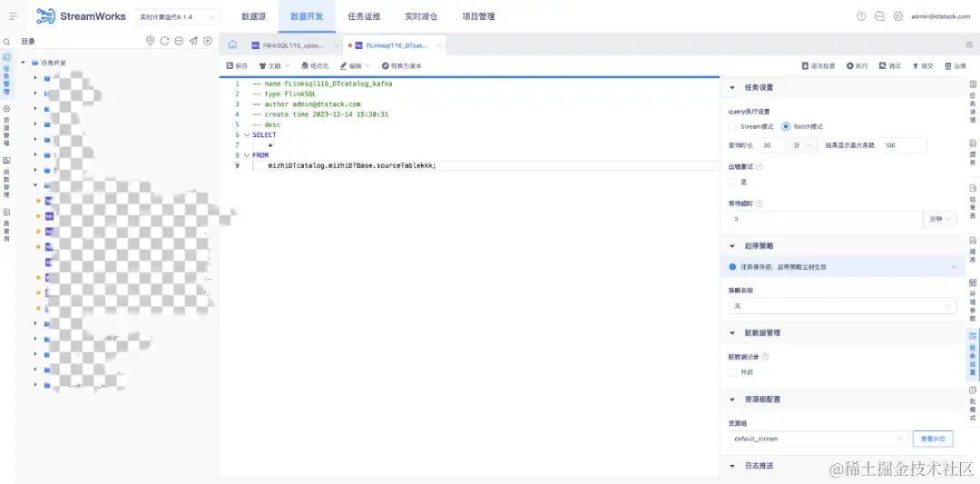Viewport: 980px width, 484px height.
Task: Open 函数管理 sidebar panel
Action: pyautogui.click(x=7, y=178)
